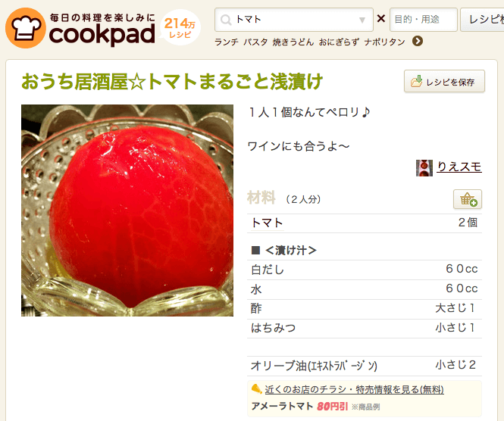Open the りえスモ author profile link
This screenshot has width=504, height=421.
[x=459, y=167]
